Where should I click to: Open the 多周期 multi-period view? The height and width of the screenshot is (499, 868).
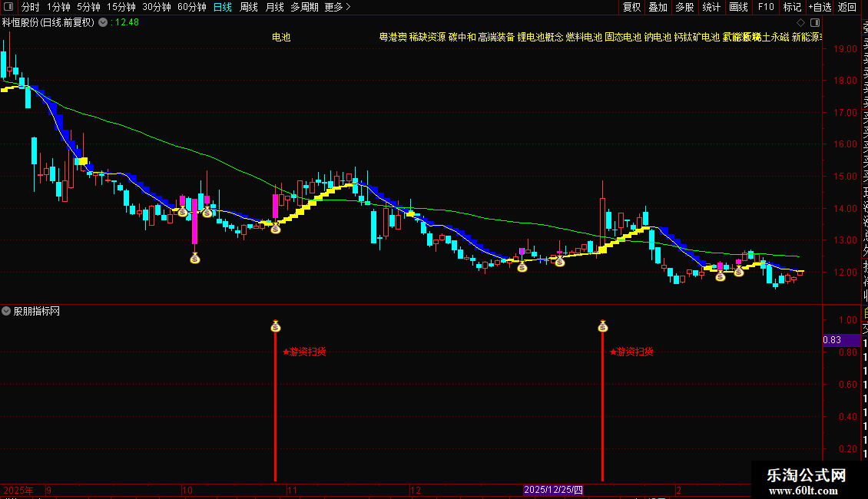[x=304, y=7]
